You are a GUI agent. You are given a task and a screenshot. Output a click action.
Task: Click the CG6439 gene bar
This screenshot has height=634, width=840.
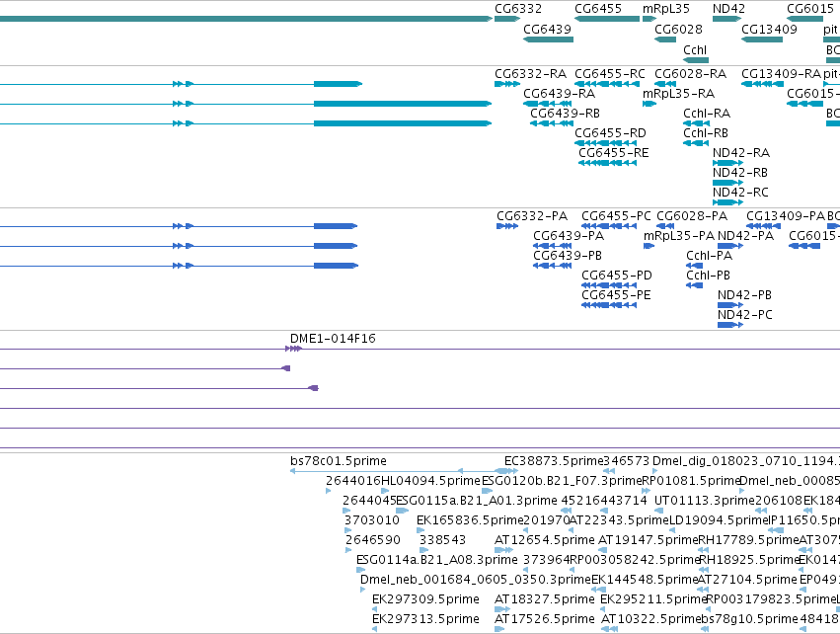click(548, 40)
